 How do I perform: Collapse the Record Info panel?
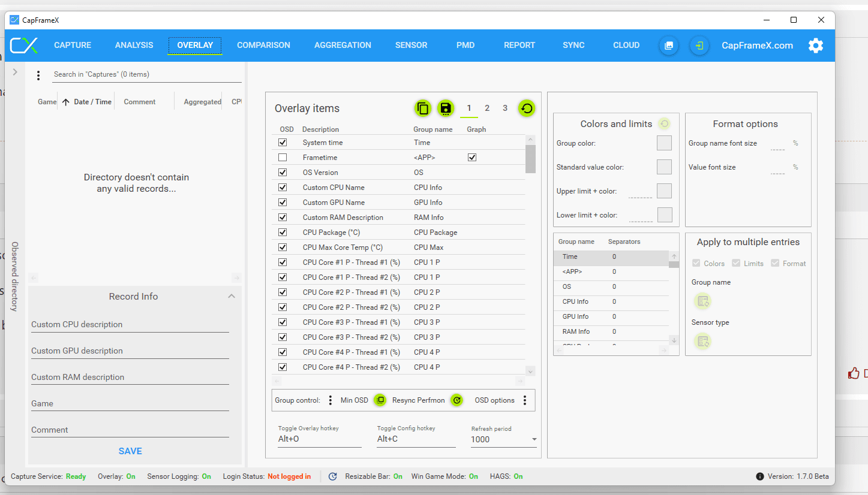click(x=232, y=297)
